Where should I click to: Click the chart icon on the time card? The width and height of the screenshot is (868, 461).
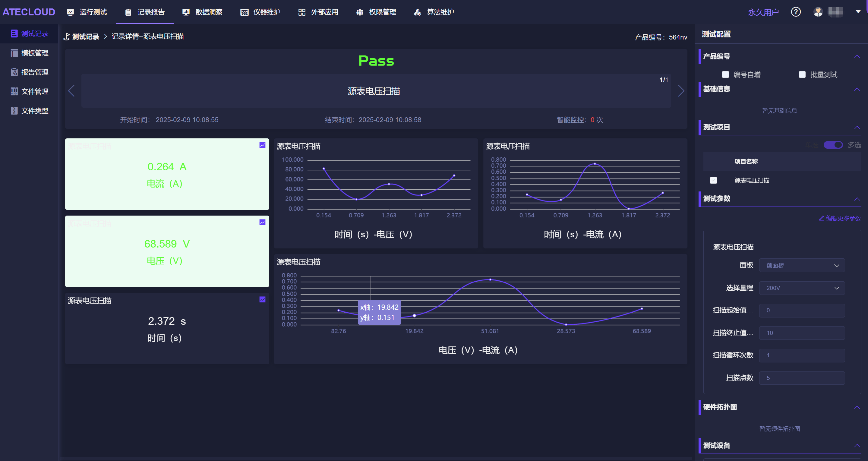[262, 300]
